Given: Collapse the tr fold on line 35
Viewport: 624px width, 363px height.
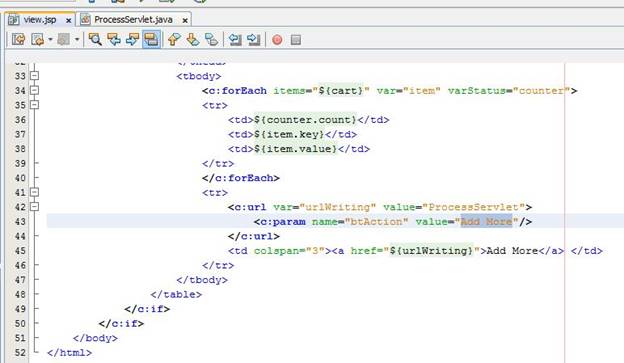Looking at the screenshot, I should click(35, 105).
